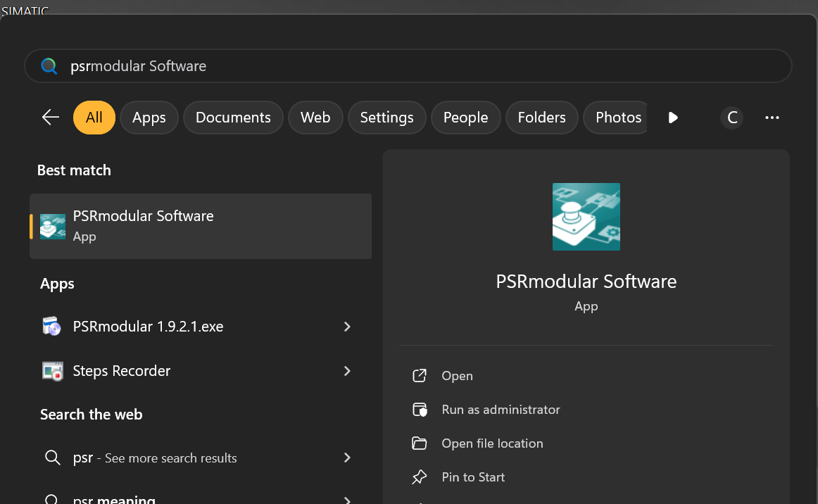Open the three-dot options menu
818x504 pixels.
(772, 118)
